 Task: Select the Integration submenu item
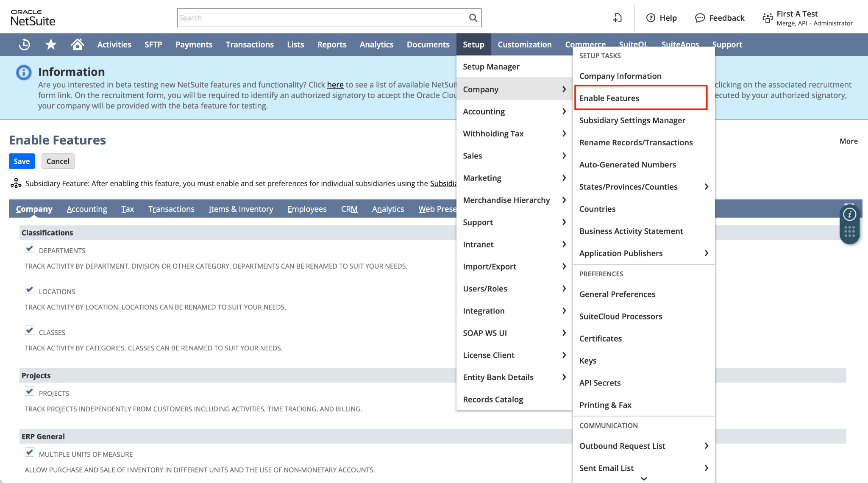(x=514, y=311)
